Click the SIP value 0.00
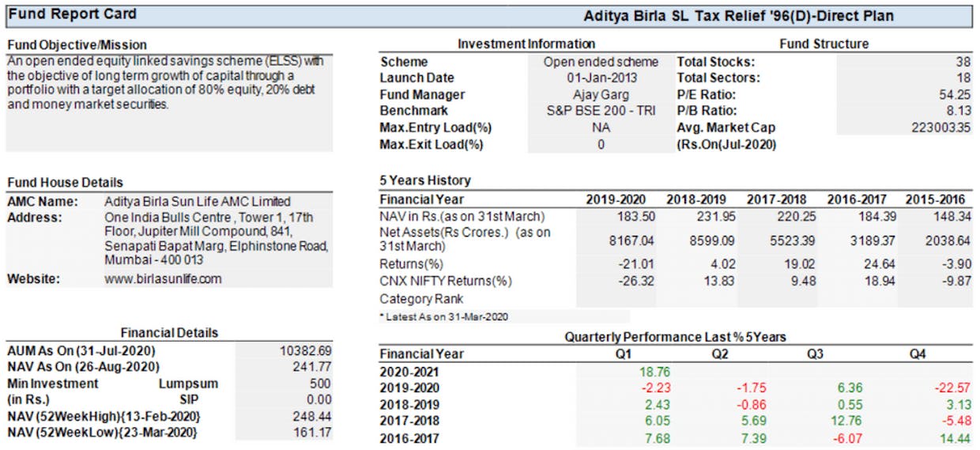 (x=318, y=399)
